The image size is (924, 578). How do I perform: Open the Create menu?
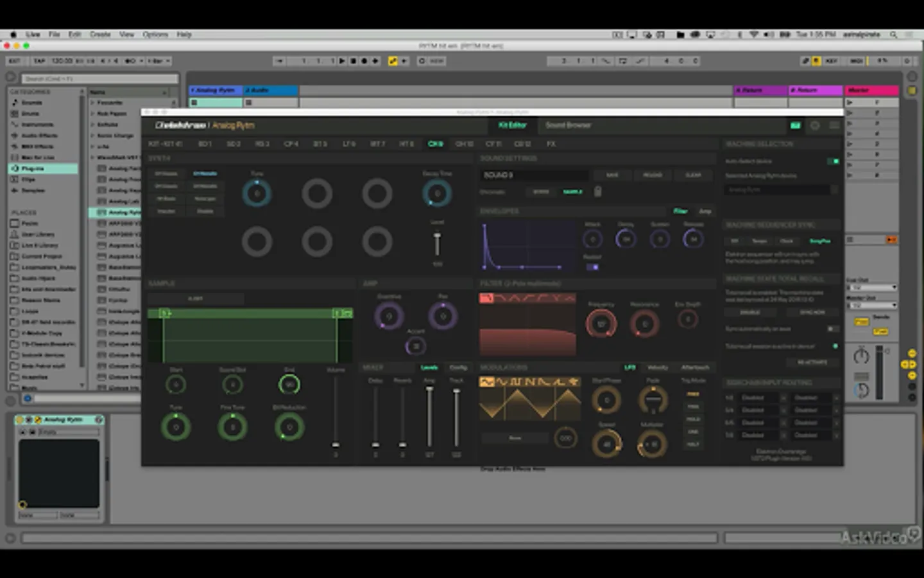[x=99, y=35]
